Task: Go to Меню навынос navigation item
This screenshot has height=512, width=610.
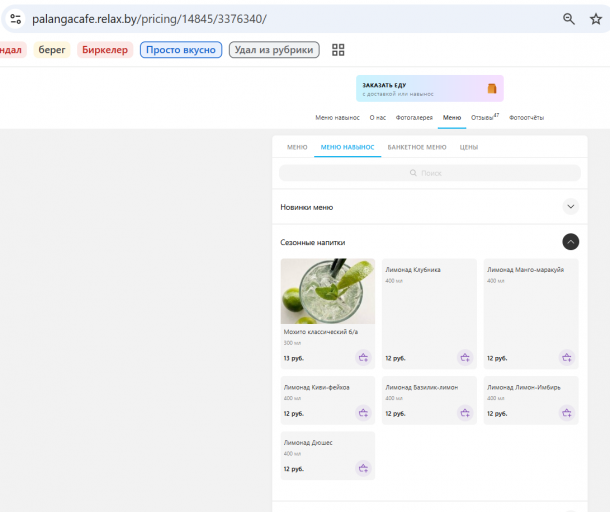Action: click(x=337, y=117)
